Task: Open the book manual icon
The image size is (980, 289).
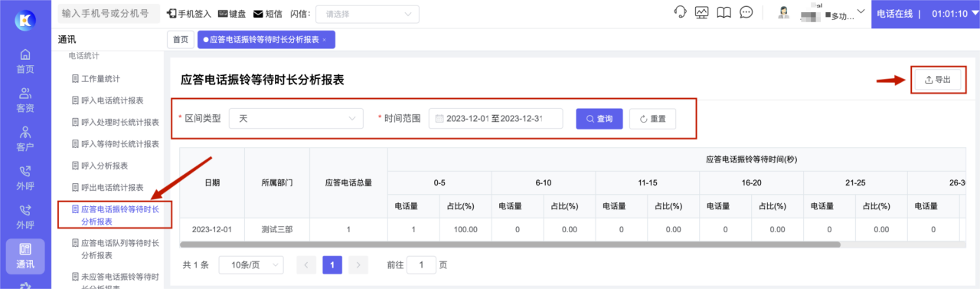Action: tap(724, 13)
